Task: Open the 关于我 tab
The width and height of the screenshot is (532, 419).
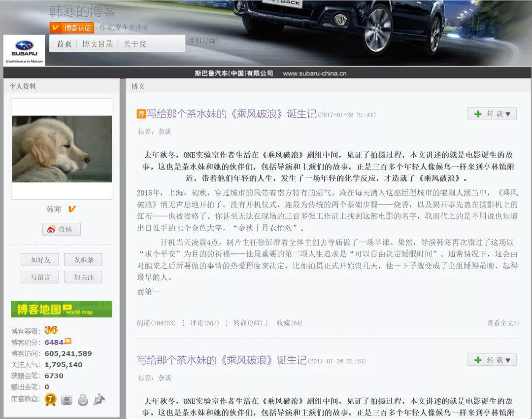Action: pos(134,44)
